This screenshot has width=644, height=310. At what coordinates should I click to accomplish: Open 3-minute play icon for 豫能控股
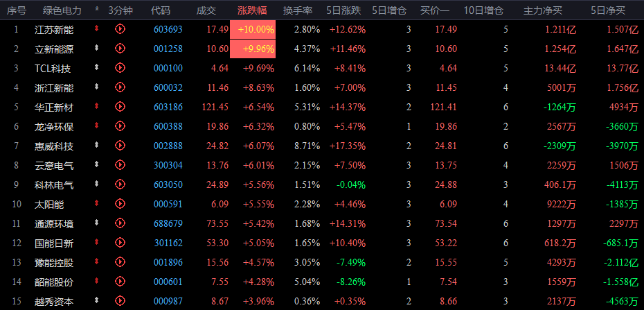120,261
